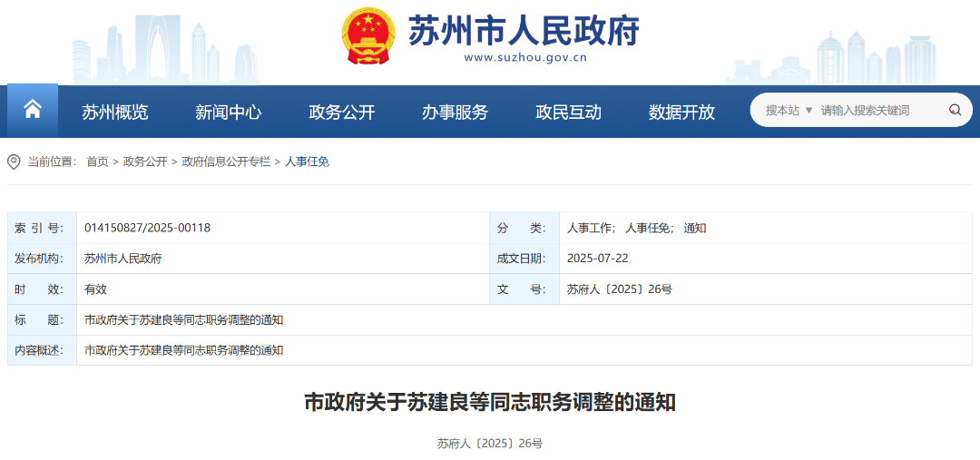Click the magnifying glass search icon

[955, 111]
